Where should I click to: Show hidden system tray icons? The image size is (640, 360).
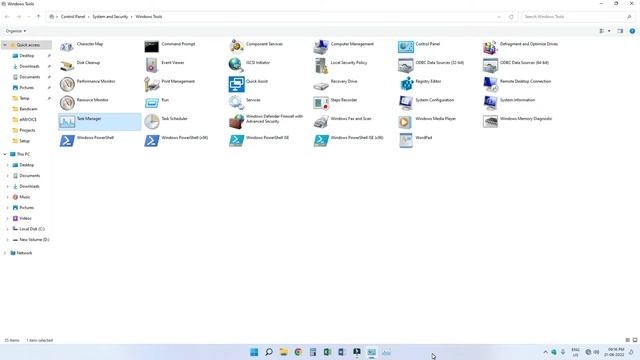[545, 352]
